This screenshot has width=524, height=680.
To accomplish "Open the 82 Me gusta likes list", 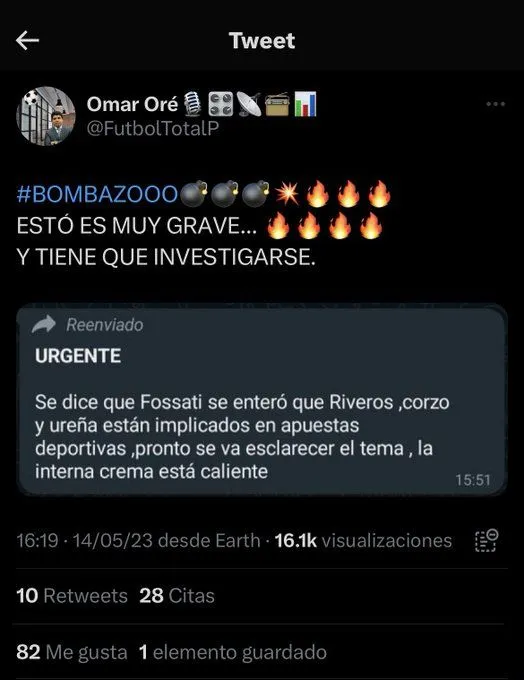I will click(72, 652).
